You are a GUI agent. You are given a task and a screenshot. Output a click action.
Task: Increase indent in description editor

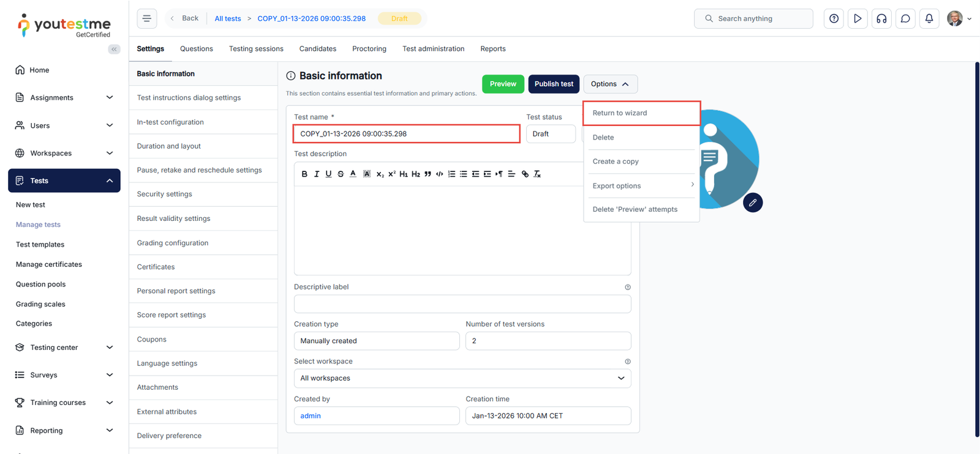tap(488, 174)
